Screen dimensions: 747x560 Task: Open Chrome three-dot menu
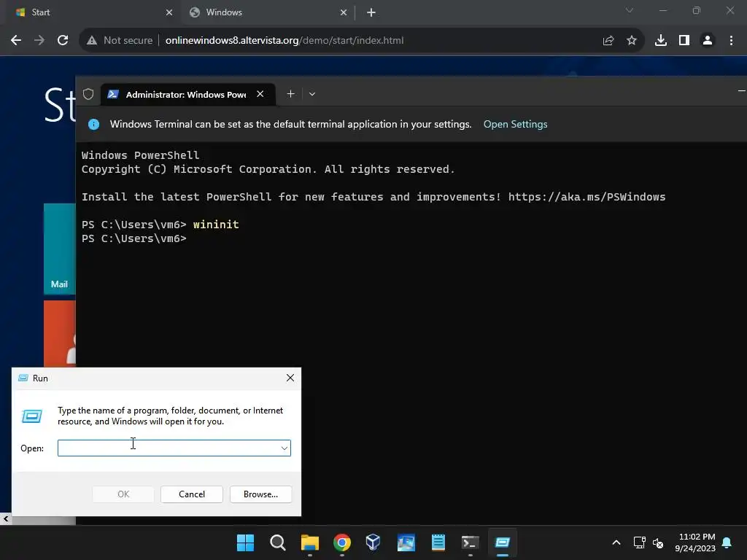731,41
